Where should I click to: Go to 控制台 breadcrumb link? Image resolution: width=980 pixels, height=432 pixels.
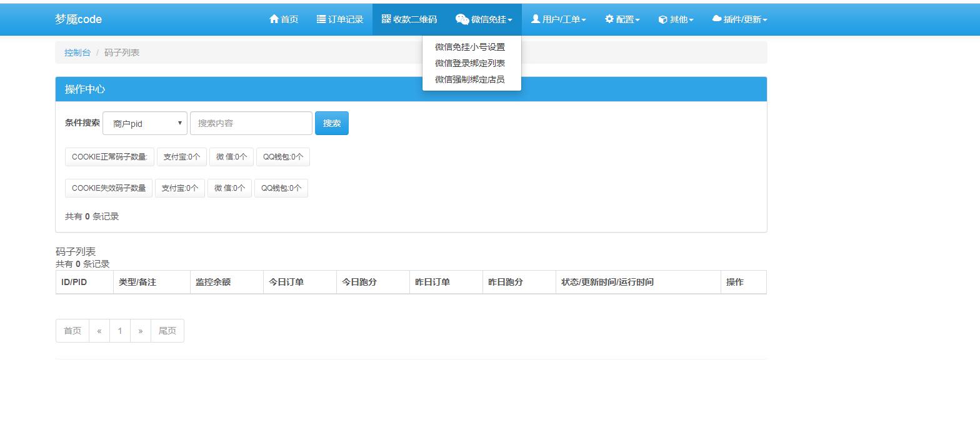click(77, 53)
